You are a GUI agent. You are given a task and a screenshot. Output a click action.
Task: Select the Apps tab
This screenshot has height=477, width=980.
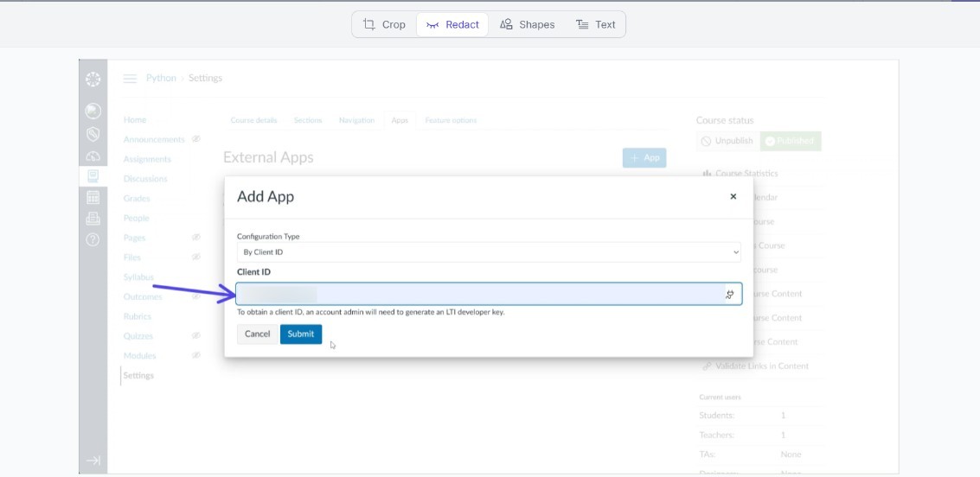[x=400, y=120]
